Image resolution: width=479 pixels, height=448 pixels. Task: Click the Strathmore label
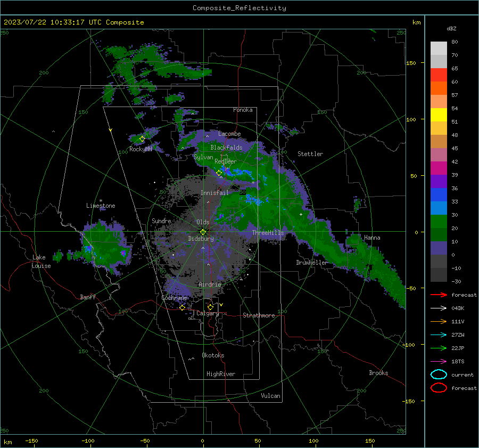tap(259, 315)
